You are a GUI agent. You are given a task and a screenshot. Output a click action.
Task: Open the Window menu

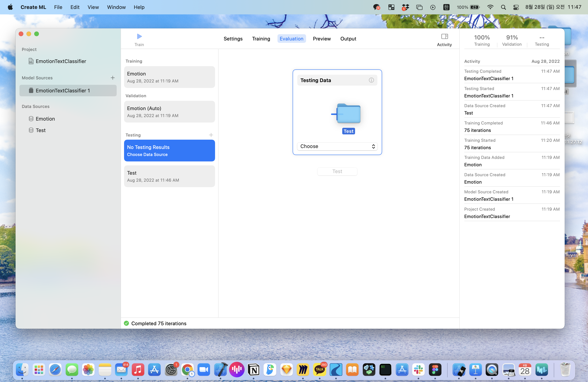116,7
